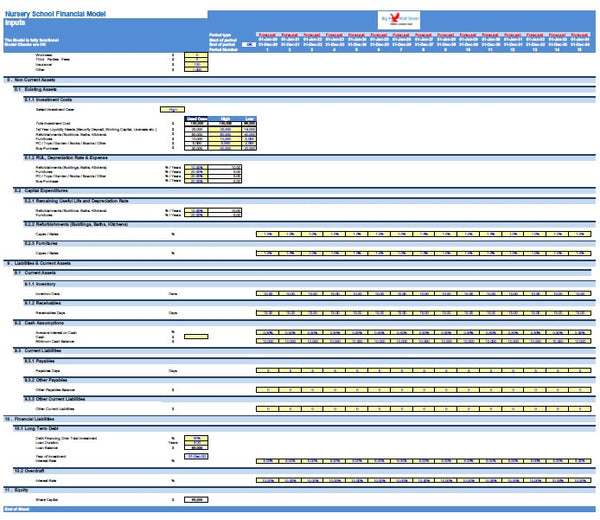Select the Equity section header
This screenshot has height=520, width=600.
[22, 490]
